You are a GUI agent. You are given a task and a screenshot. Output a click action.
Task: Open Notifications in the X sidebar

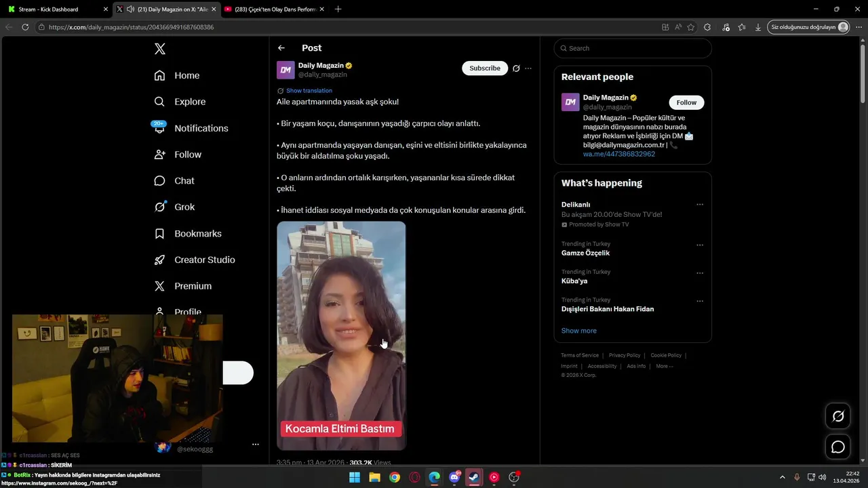pos(191,128)
